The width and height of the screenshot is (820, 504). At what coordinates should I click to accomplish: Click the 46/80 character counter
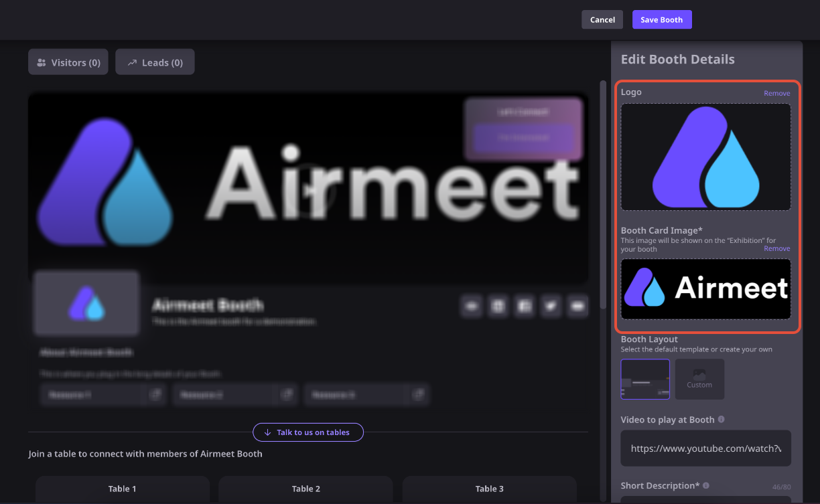782,488
